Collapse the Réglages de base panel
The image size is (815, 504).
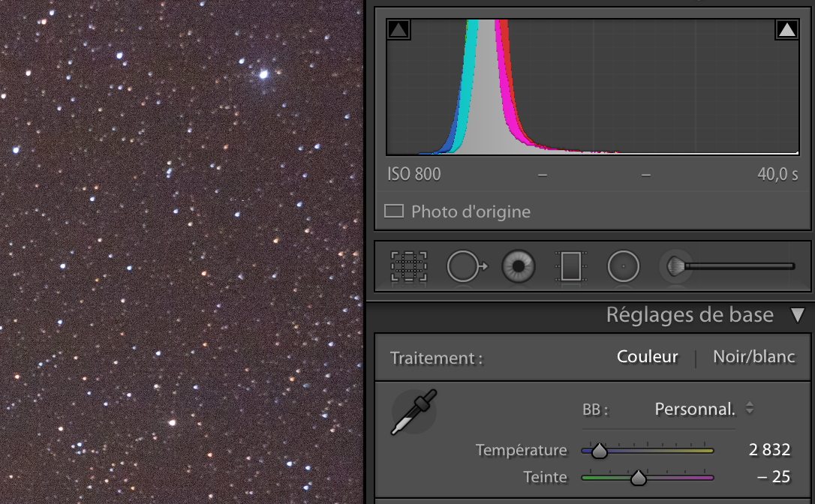pyautogui.click(x=797, y=315)
